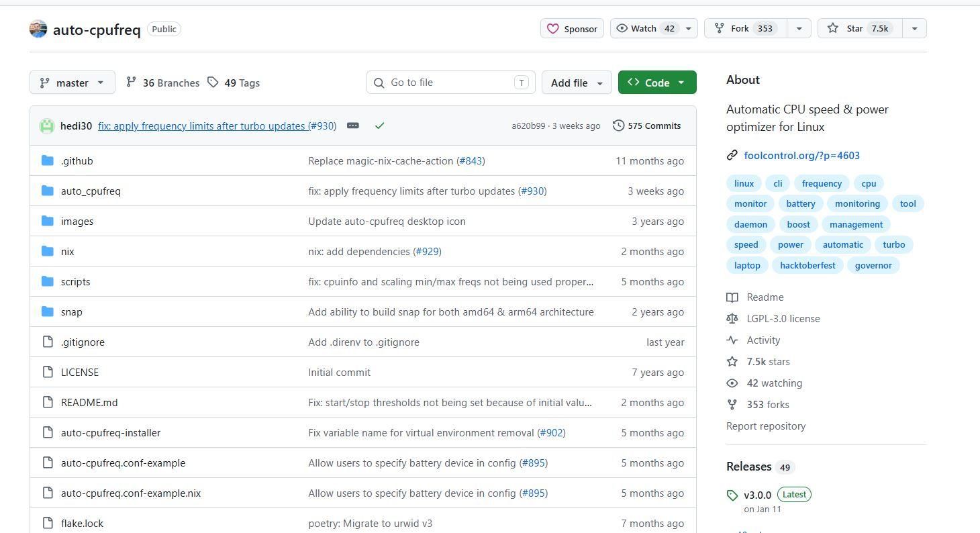Star the auto-cpufreq repository
980x533 pixels.
tap(859, 28)
